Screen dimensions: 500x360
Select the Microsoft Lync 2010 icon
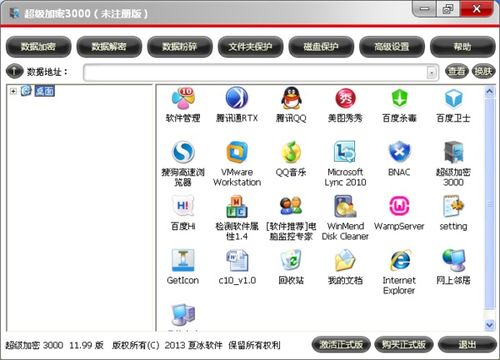tap(345, 152)
